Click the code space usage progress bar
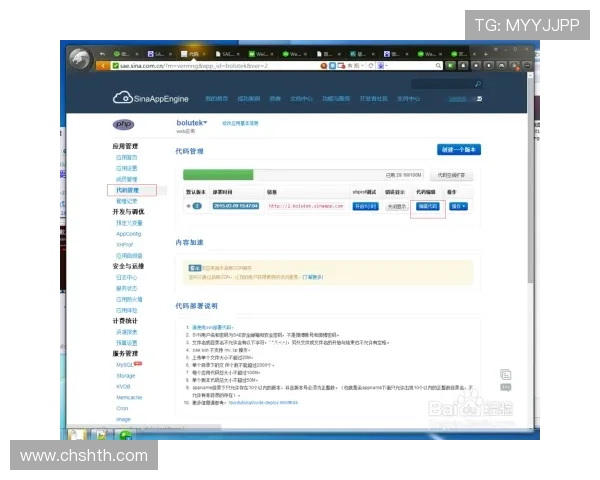 pyautogui.click(x=303, y=175)
